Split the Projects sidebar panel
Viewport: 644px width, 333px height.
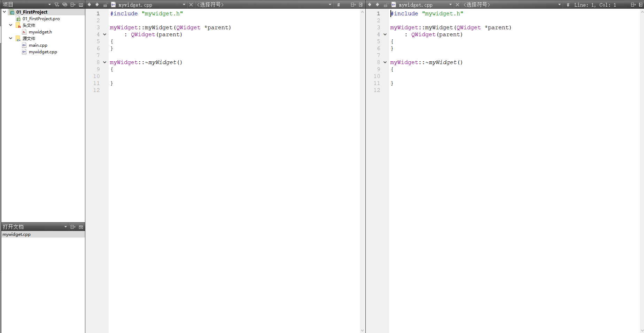73,5
